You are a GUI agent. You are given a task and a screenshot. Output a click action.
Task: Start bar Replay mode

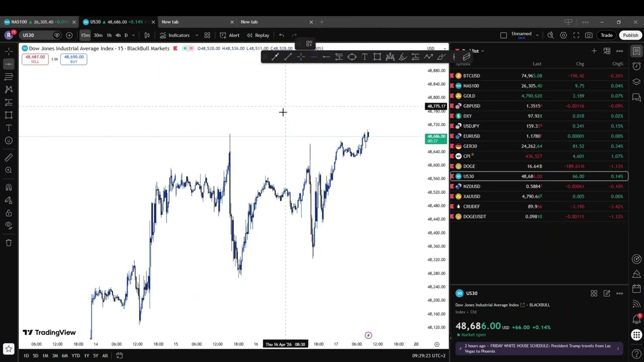point(258,35)
